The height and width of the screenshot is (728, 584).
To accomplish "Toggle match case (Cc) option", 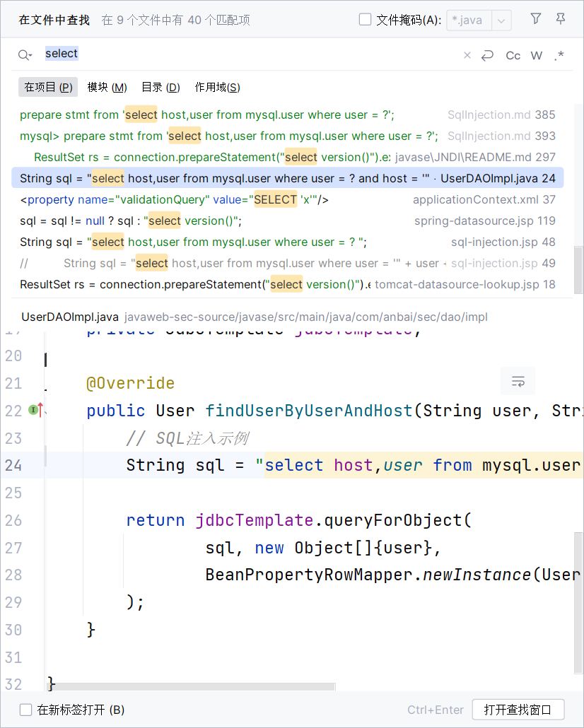I will (x=513, y=55).
